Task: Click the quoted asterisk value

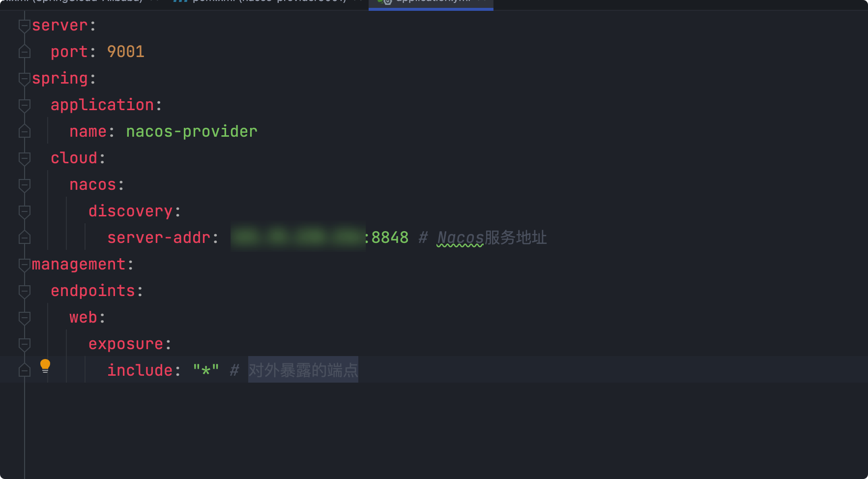Action: point(206,371)
